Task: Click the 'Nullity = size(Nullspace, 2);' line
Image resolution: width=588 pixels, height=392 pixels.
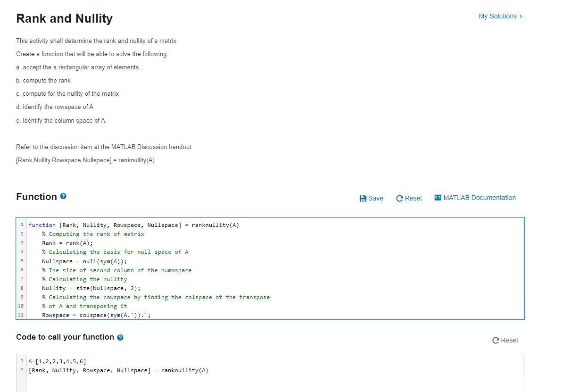Action: (x=91, y=288)
